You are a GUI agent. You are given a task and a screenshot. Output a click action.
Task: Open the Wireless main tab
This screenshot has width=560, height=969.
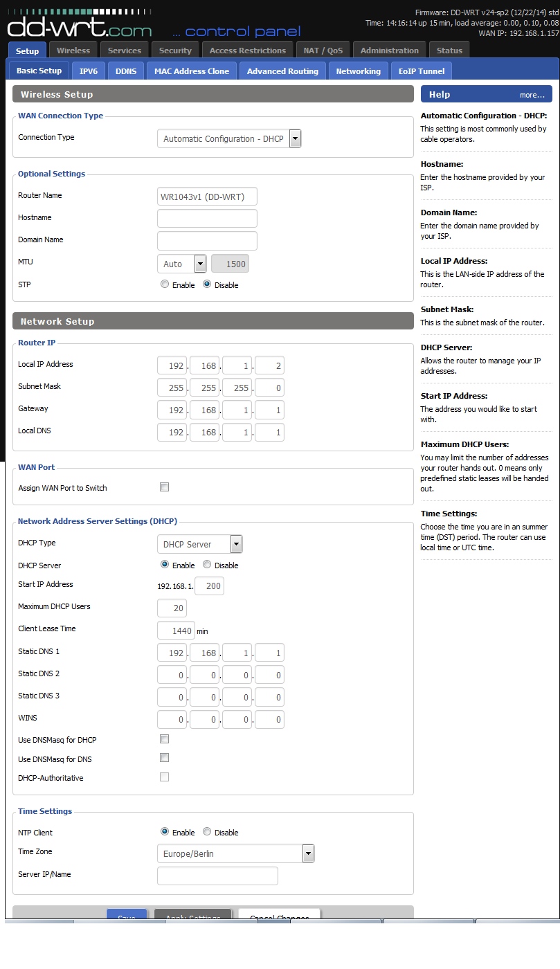pos(73,51)
